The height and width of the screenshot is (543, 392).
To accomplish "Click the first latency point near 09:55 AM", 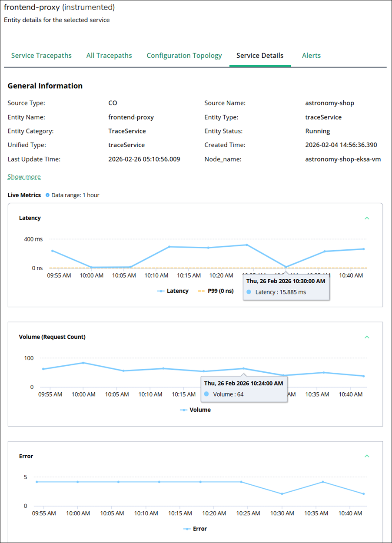I will [x=52, y=251].
